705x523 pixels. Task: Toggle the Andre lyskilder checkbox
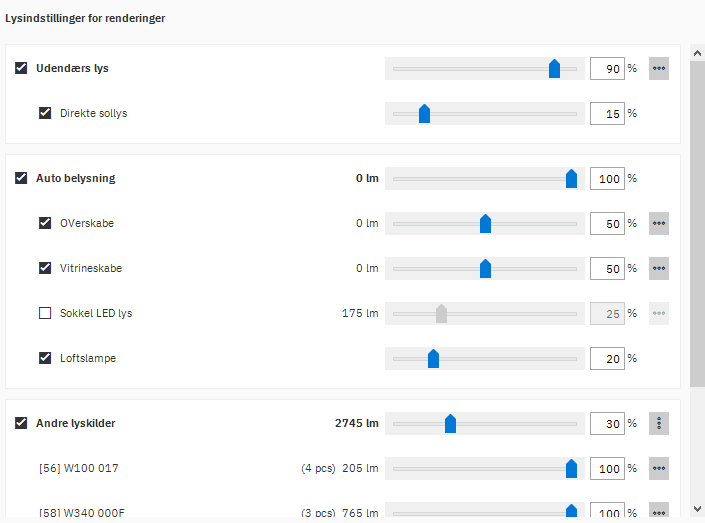pyautogui.click(x=21, y=423)
